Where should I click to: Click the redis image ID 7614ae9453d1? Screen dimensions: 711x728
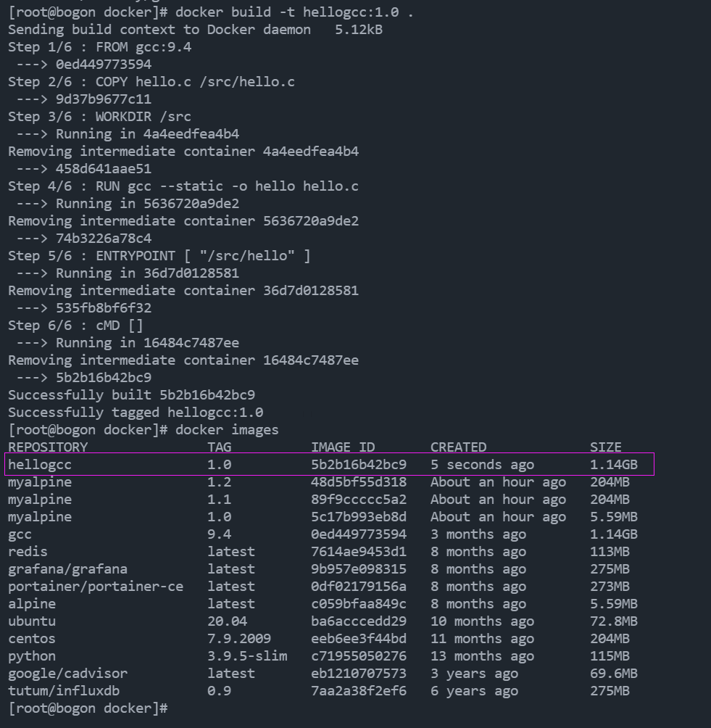click(x=359, y=552)
